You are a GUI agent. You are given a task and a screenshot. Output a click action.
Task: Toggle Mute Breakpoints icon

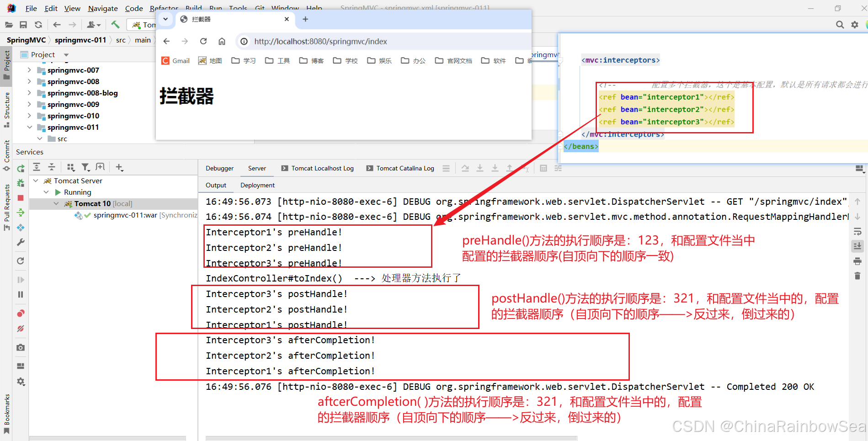pyautogui.click(x=21, y=329)
